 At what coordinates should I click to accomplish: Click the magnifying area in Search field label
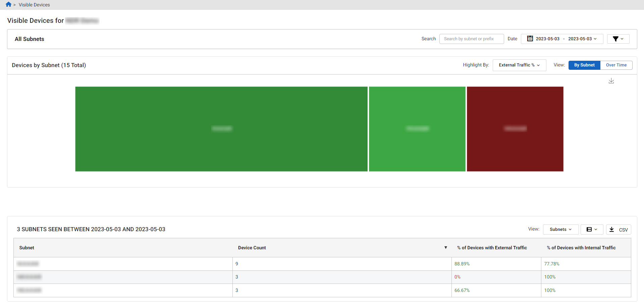(x=428, y=39)
